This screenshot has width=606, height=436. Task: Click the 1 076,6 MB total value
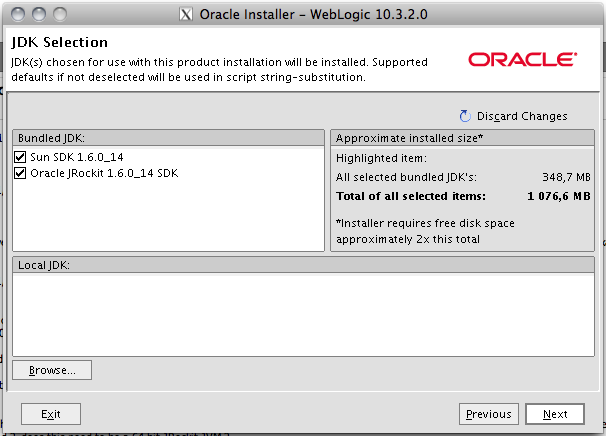pos(559,196)
